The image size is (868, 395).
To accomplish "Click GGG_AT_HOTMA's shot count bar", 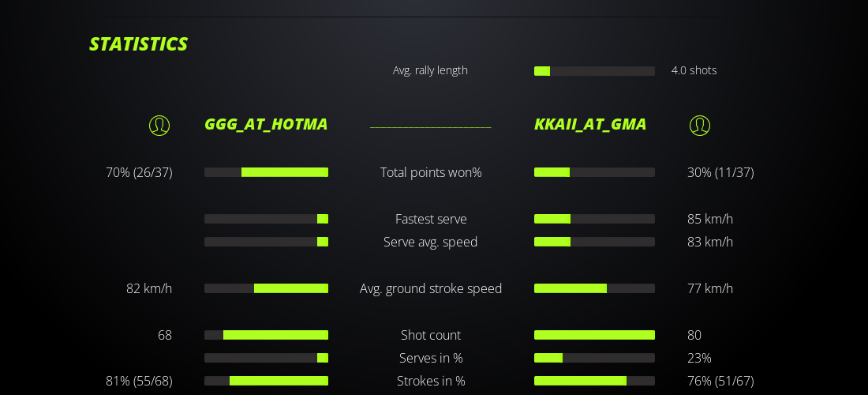I will (266, 335).
